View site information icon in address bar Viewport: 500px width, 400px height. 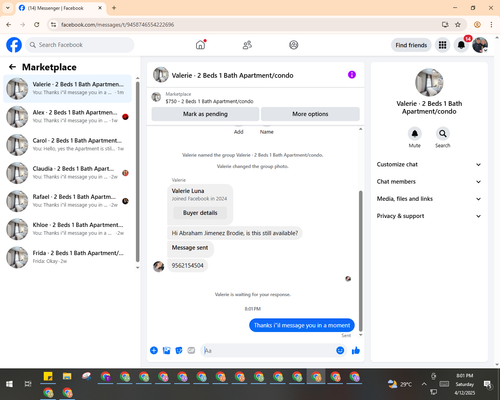click(x=53, y=25)
